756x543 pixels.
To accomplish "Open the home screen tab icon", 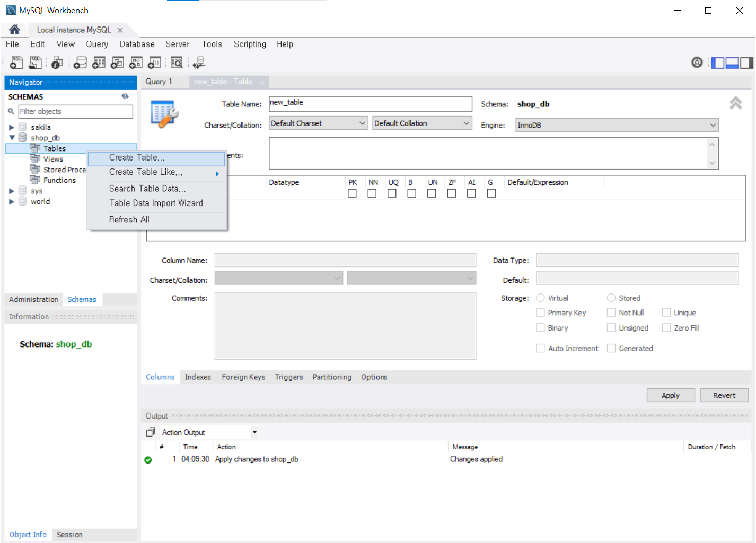I will point(14,30).
